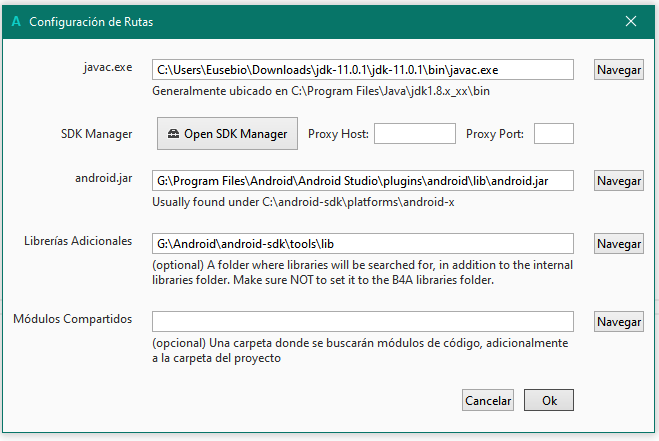Click hint 'Generalmente ubicado en C:\Program Files\Java'
Viewport: 659px width, 441px height.
click(x=321, y=91)
